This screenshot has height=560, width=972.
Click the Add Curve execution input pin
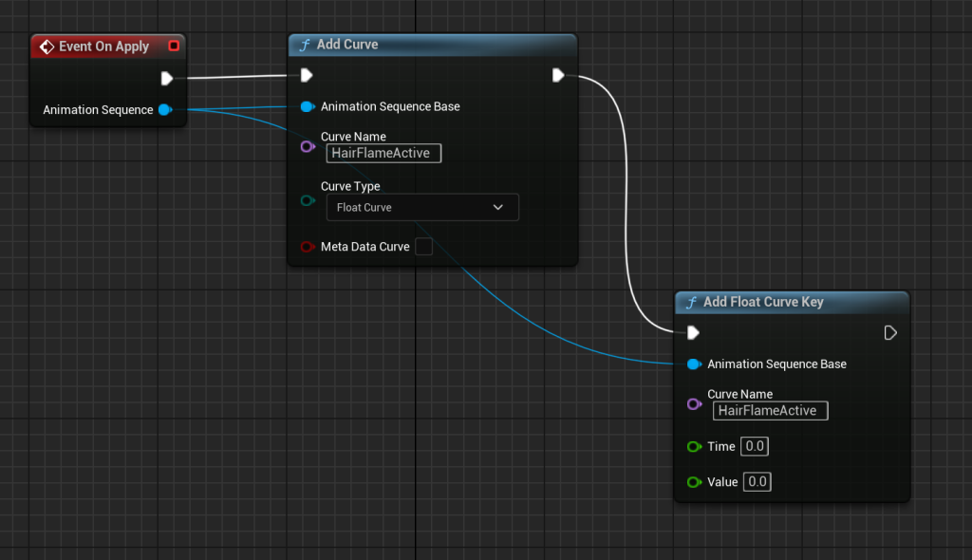point(307,75)
